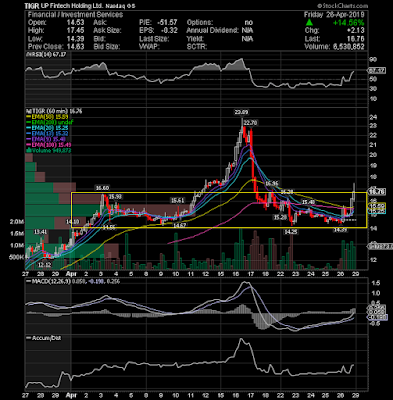Click the 12.12 low price label
The height and width of the screenshot is (400, 393).
click(44, 265)
